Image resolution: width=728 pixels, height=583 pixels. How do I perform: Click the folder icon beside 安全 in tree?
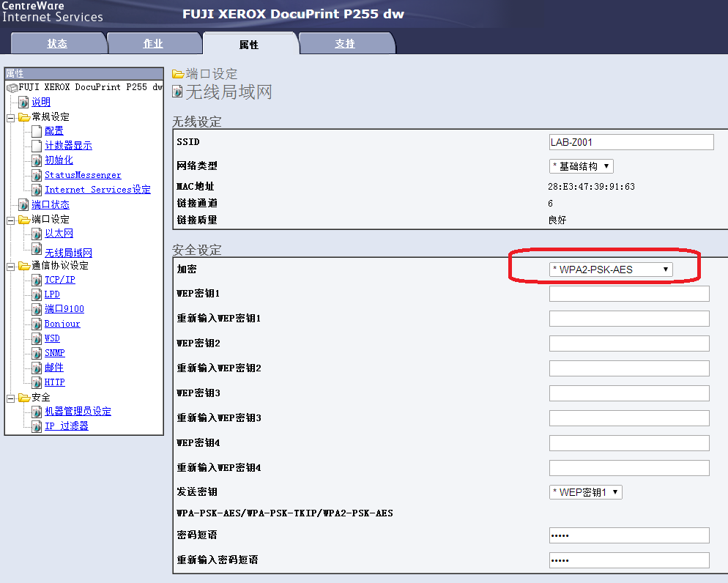click(24, 398)
